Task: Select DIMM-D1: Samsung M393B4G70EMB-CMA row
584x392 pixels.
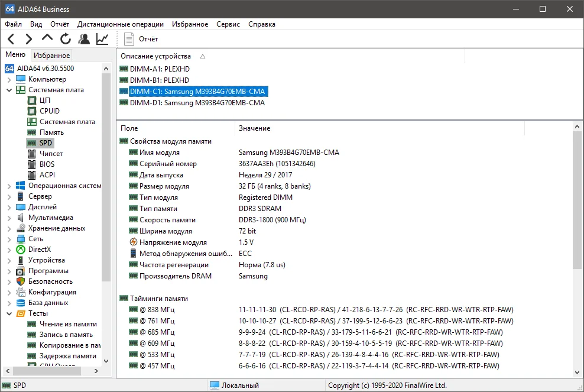Action: (197, 103)
